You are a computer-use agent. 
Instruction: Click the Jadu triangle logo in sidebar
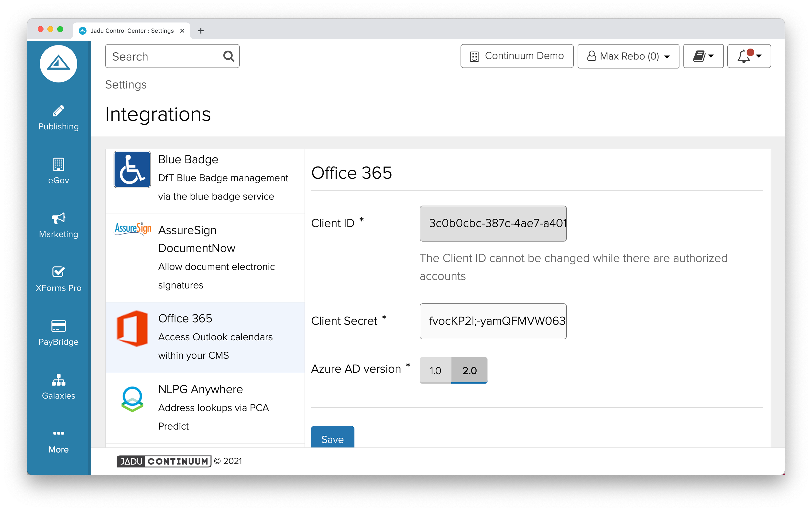pos(58,63)
